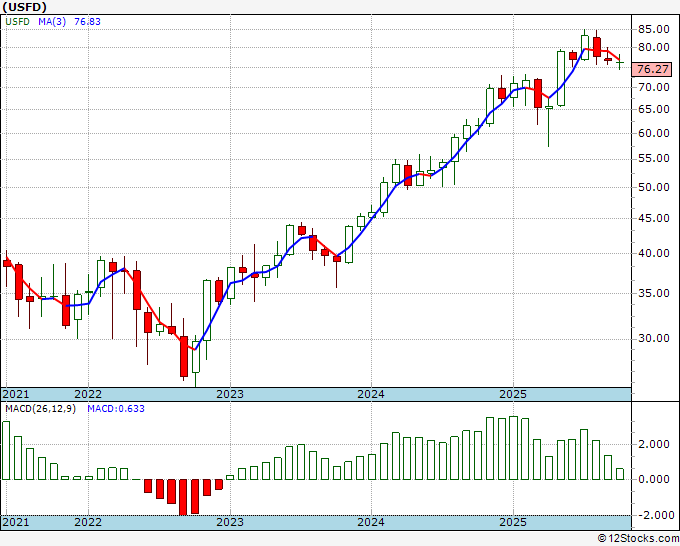Click the MACD(26,12,9) indicator label
This screenshot has height=546, width=680.
click(40, 409)
